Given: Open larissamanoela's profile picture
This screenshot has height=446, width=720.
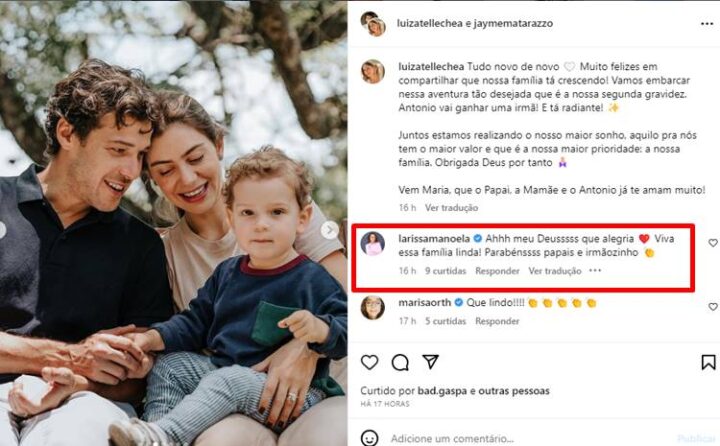Looking at the screenshot, I should (x=373, y=243).
